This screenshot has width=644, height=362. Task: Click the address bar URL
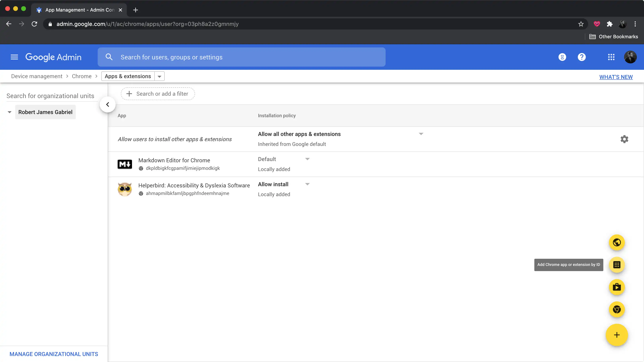coord(148,24)
